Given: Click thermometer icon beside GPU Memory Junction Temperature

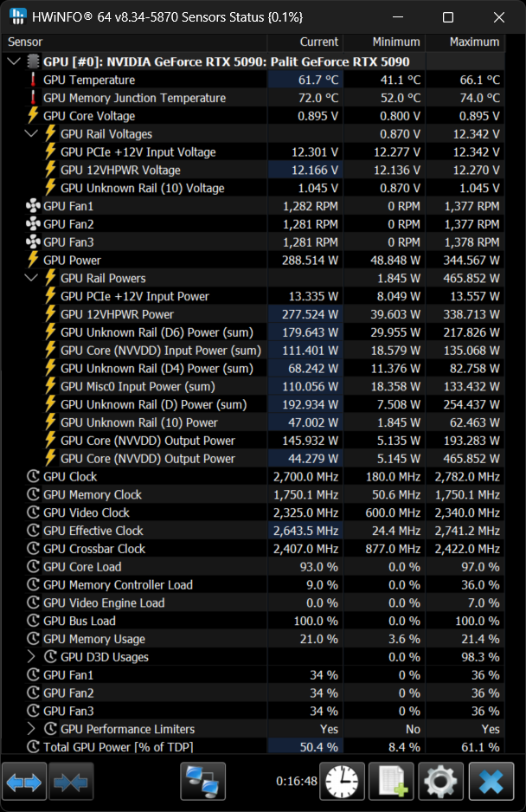Looking at the screenshot, I should (x=33, y=98).
